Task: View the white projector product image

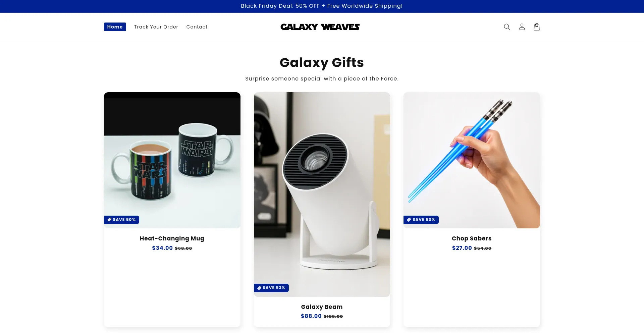Action: (322, 195)
